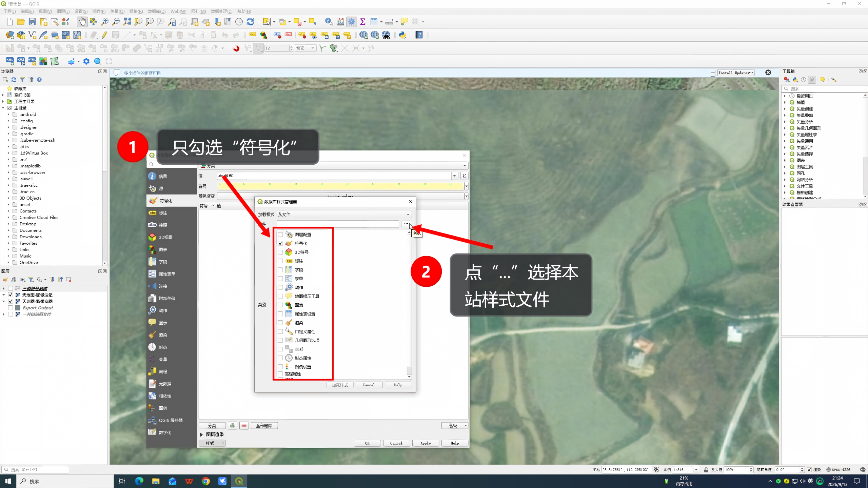
Task: Open the 栅格(R) menu
Action: (x=136, y=11)
